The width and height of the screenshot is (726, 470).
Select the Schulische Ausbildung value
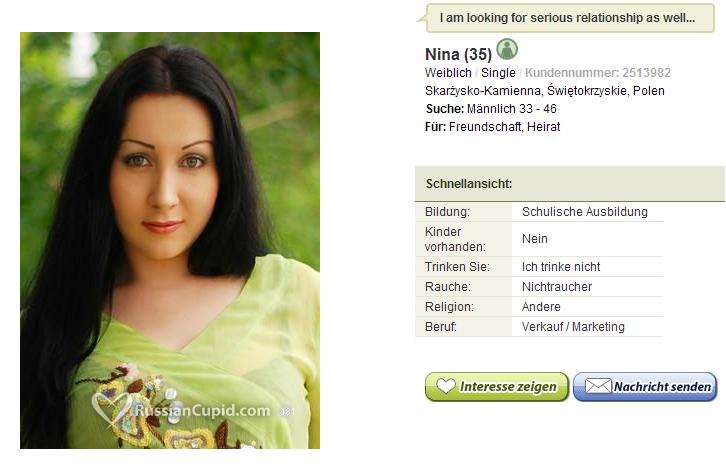pyautogui.click(x=585, y=212)
